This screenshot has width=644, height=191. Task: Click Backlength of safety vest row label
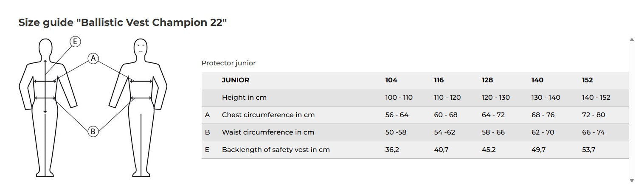tap(276, 149)
